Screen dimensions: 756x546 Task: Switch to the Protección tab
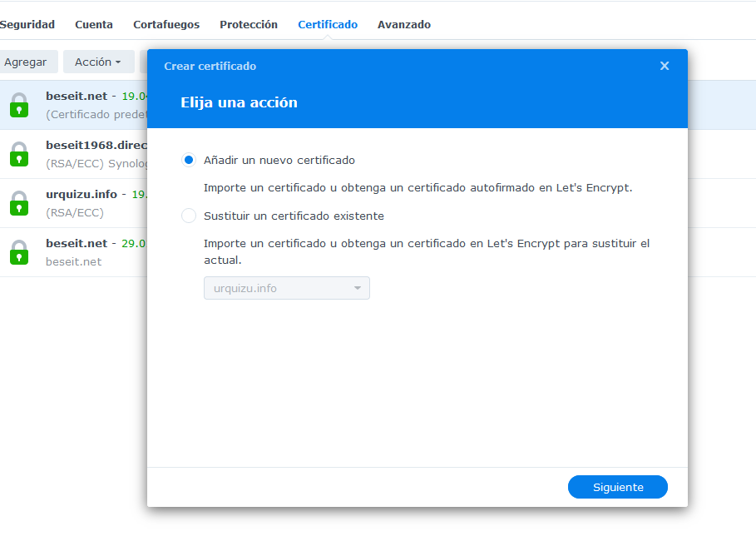coord(249,25)
